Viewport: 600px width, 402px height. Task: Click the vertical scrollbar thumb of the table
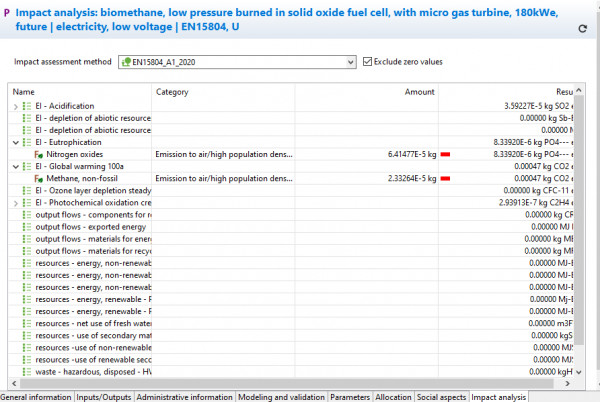579,220
